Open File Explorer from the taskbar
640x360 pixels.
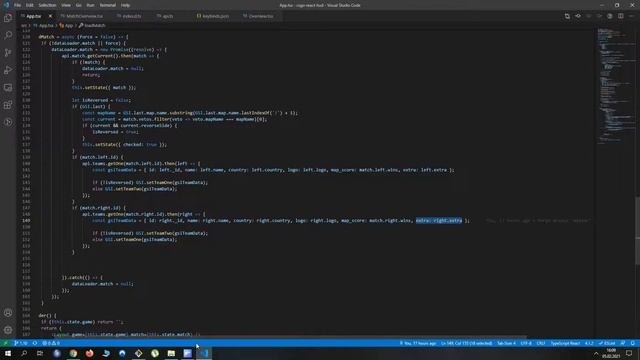[x=171, y=353]
